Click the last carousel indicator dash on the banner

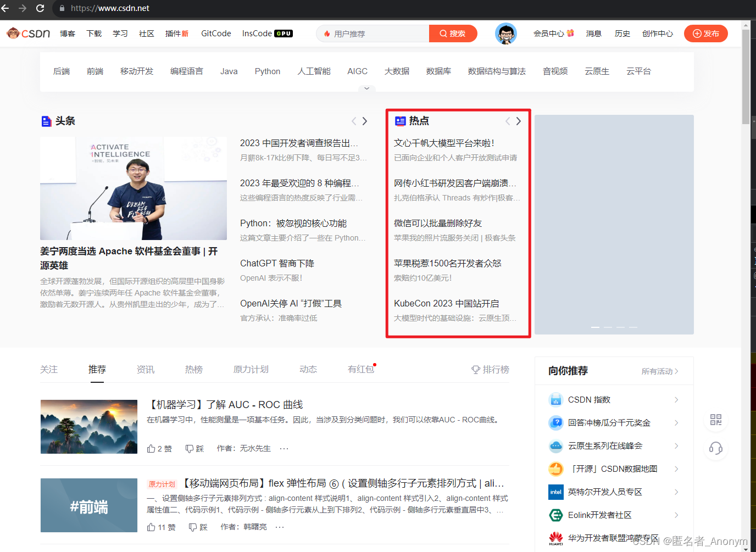633,327
